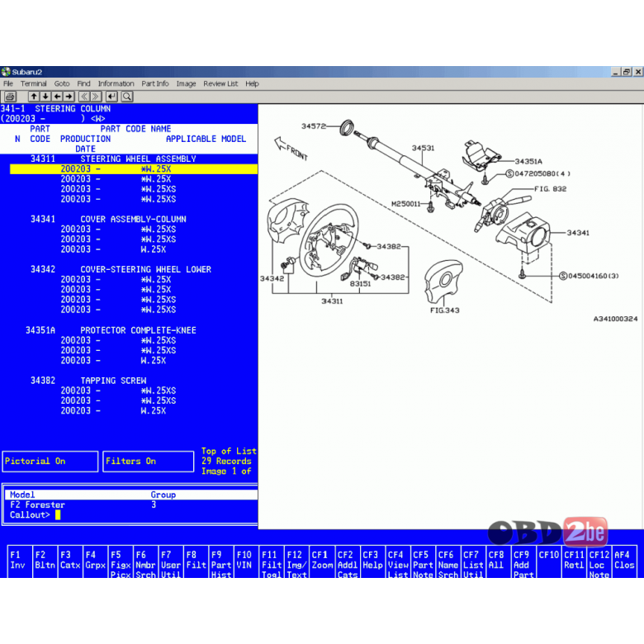Open the File menu
Image resolution: width=644 pixels, height=644 pixels.
click(7, 83)
